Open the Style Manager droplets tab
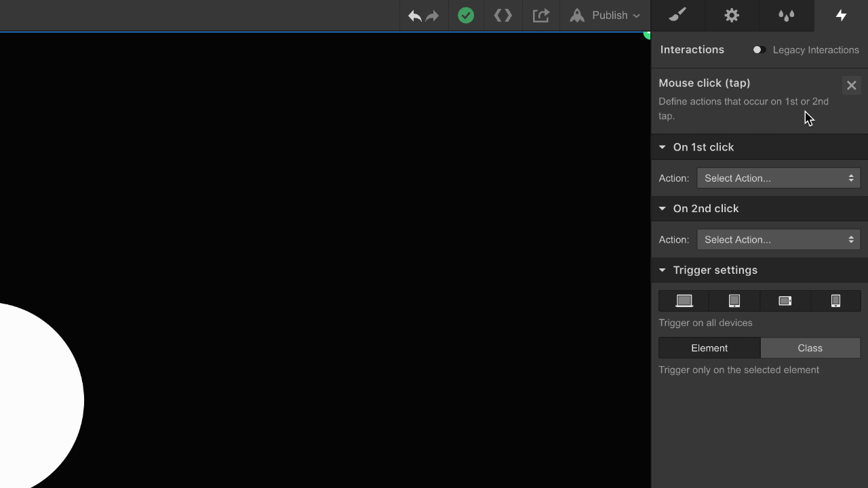Image resolution: width=868 pixels, height=488 pixels. tap(787, 16)
